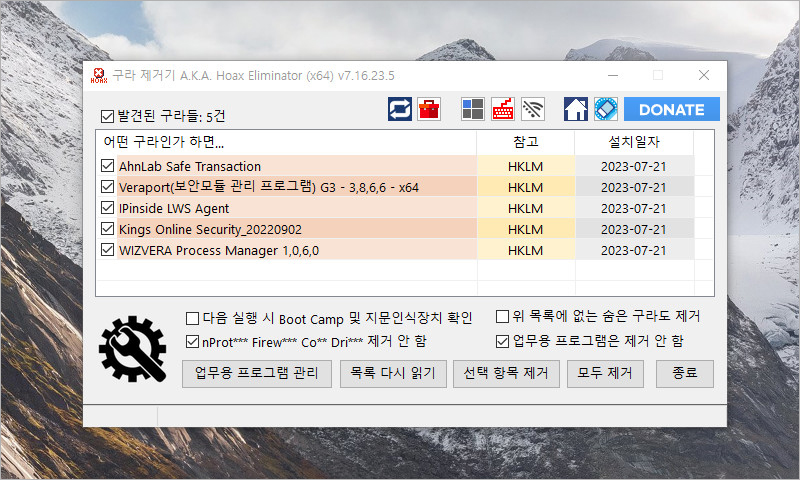Click HKLM cell in AhnLab row
This screenshot has width=800, height=480.
click(526, 166)
